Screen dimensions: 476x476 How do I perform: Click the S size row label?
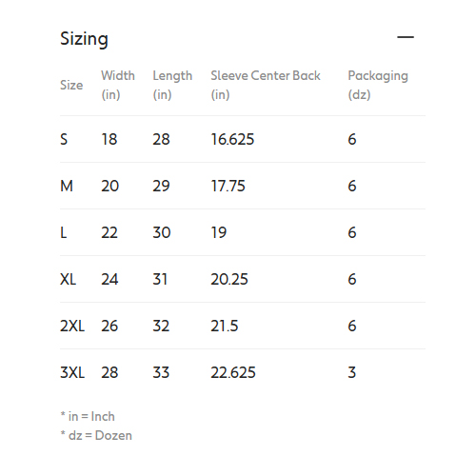(x=64, y=139)
